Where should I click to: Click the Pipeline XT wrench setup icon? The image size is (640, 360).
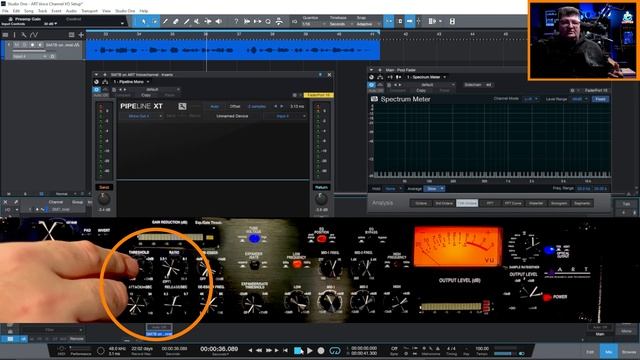coord(182,106)
